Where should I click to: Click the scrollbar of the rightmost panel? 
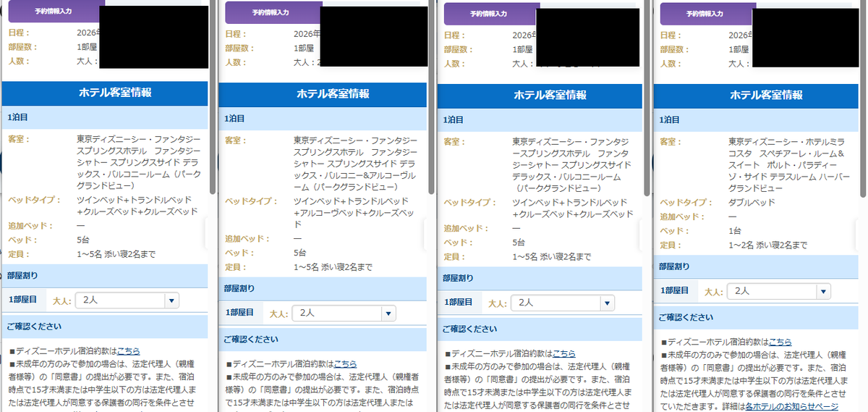coord(864,98)
